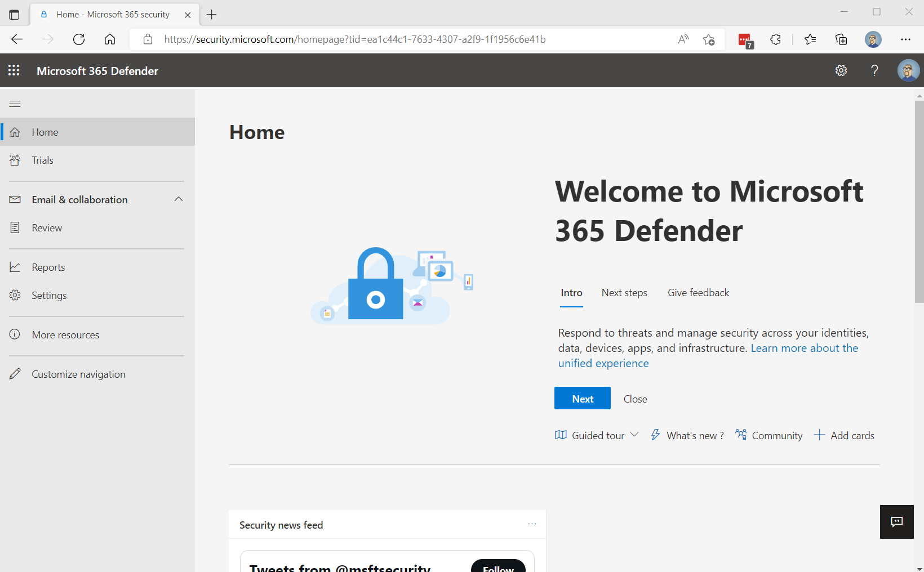Collapse the navigation pane with hamburger icon
924x572 pixels.
point(15,104)
